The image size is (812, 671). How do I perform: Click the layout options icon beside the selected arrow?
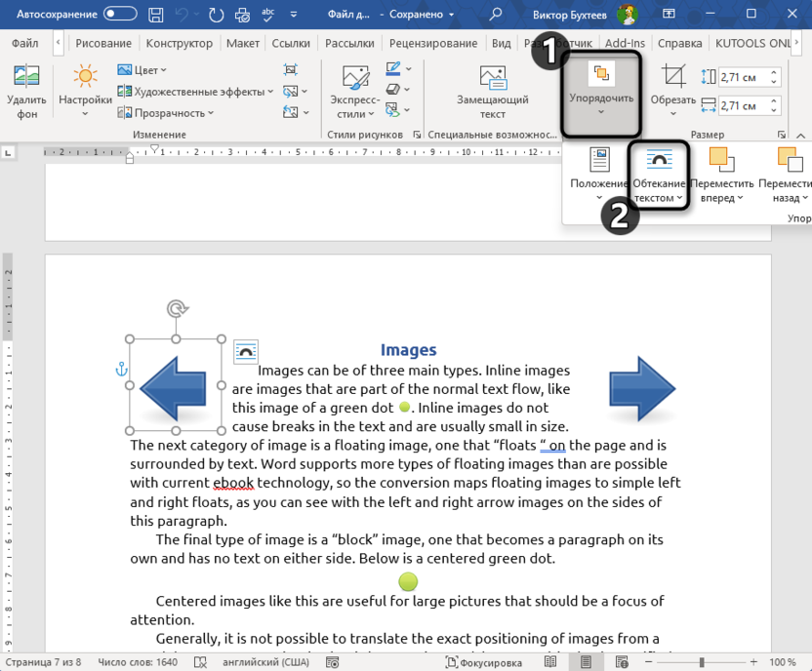245,352
